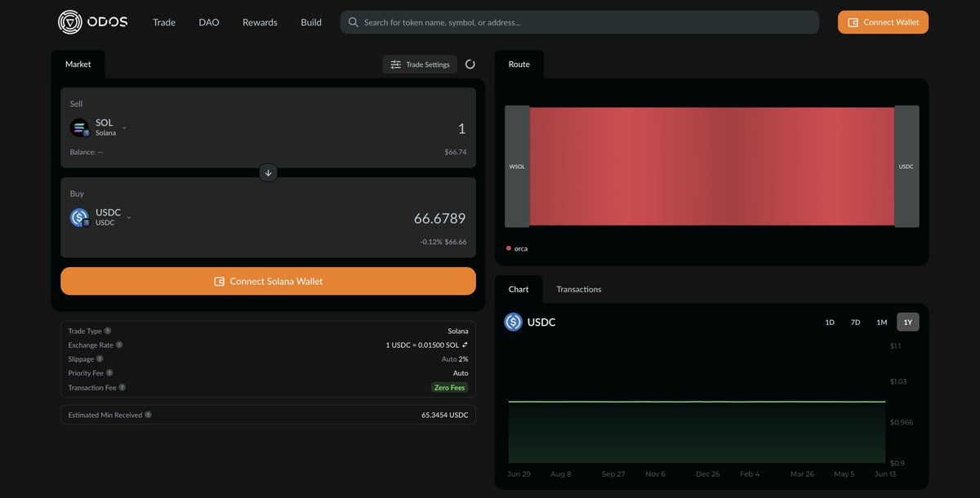Click the $66.74 sell value

(x=456, y=152)
